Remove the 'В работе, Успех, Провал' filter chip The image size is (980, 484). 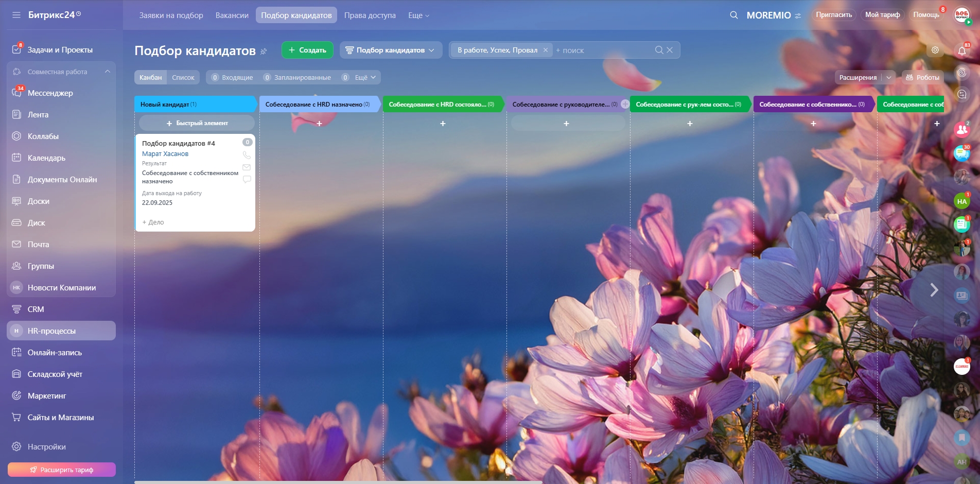(546, 50)
